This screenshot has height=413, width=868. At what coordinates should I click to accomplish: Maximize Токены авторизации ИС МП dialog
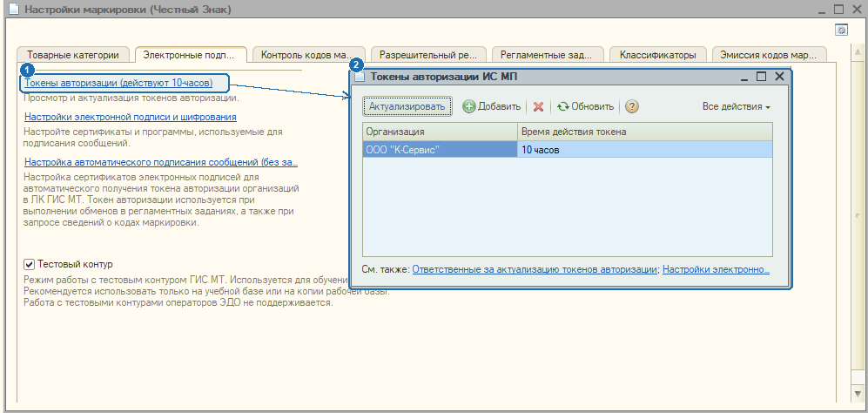point(761,77)
